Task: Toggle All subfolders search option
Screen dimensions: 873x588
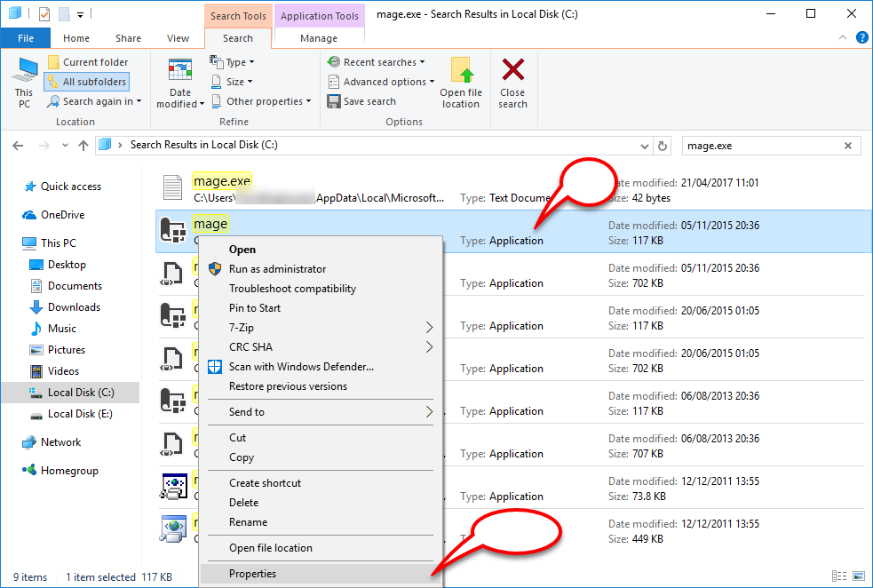Action: point(87,82)
